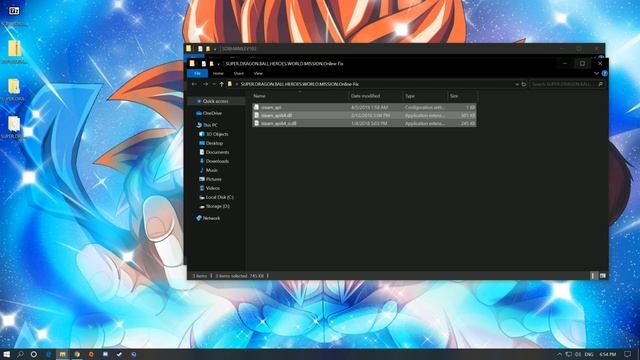Go back with the Back arrow

pyautogui.click(x=194, y=84)
